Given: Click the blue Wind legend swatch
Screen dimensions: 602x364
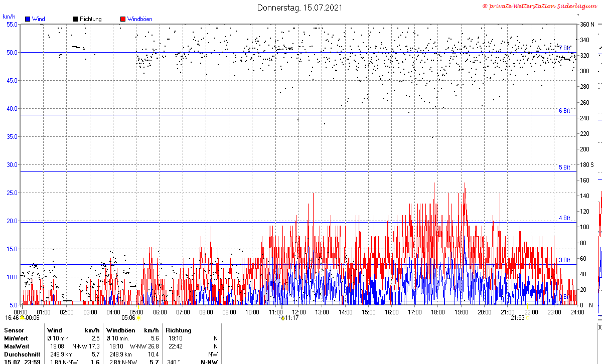Looking at the screenshot, I should coord(28,19).
